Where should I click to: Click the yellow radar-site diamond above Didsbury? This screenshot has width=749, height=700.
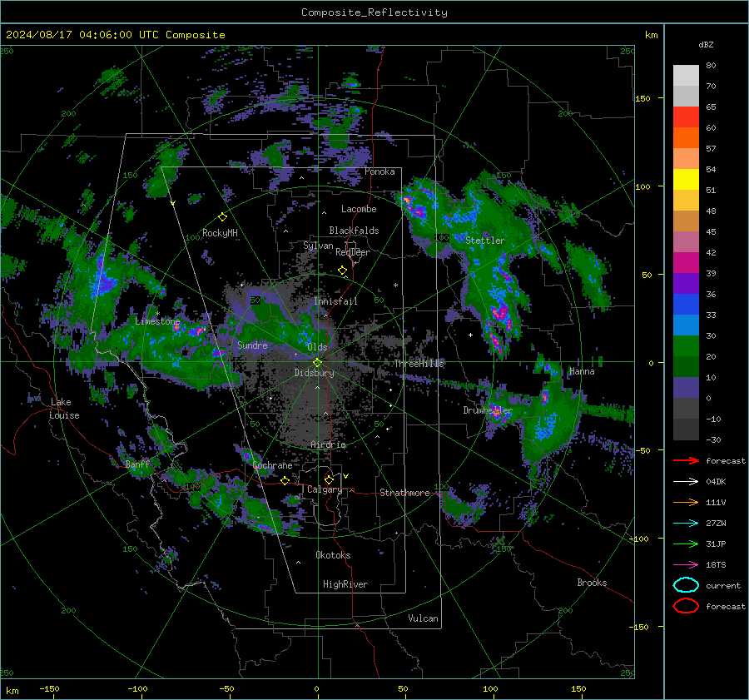(317, 363)
